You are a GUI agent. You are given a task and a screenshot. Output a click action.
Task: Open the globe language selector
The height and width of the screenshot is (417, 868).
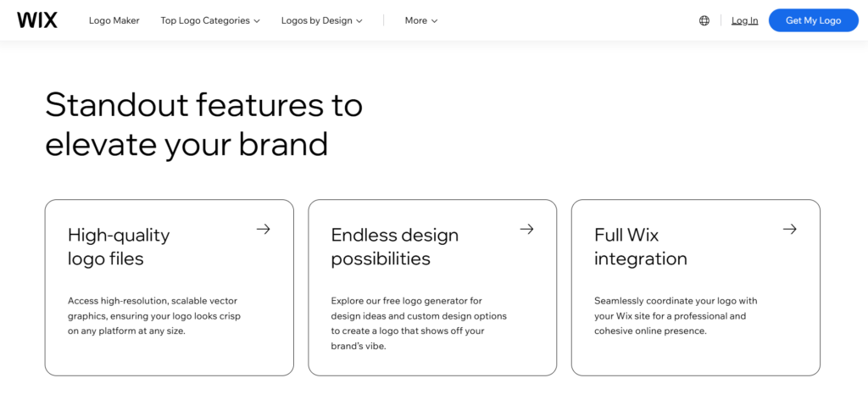[704, 20]
